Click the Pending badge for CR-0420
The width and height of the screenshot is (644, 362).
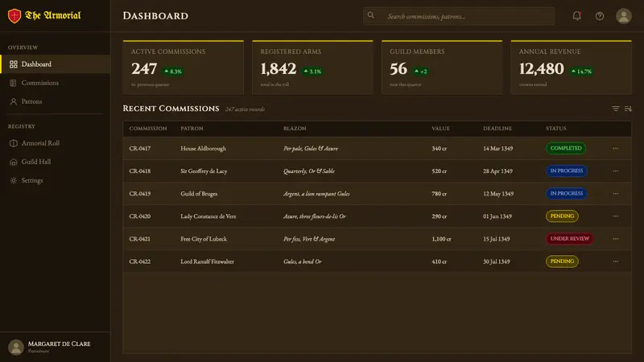[x=562, y=216]
